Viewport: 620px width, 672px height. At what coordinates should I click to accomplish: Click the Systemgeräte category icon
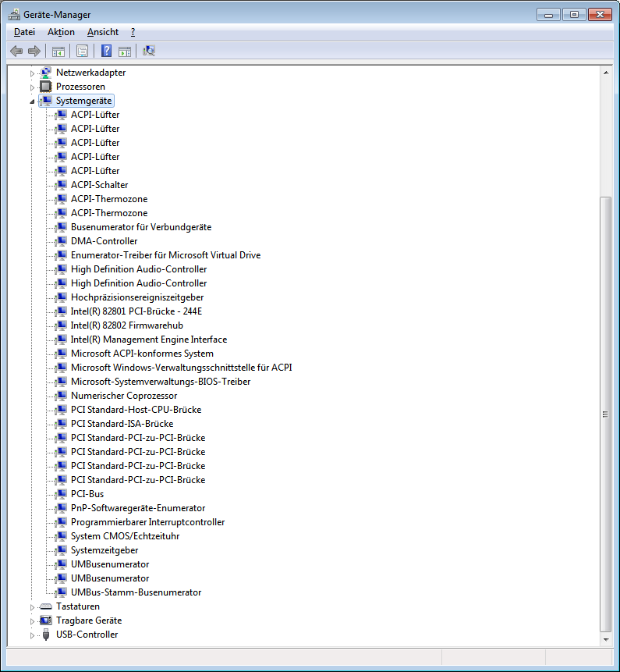[46, 101]
